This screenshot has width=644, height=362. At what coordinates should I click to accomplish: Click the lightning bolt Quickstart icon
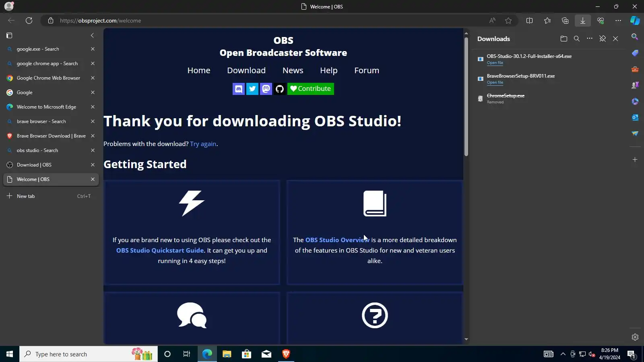click(192, 203)
